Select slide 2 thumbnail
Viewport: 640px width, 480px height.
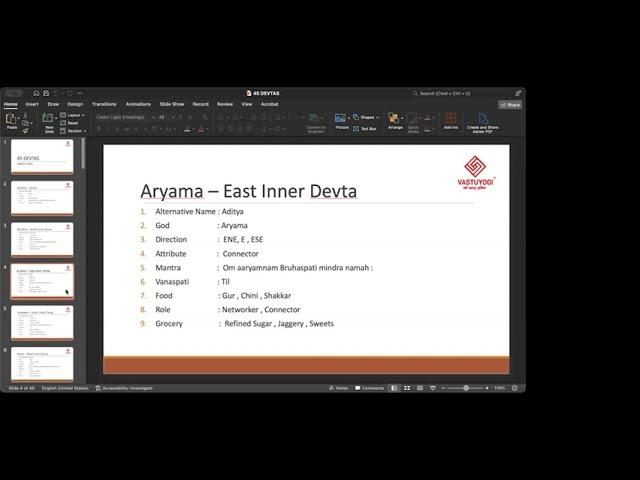42,198
